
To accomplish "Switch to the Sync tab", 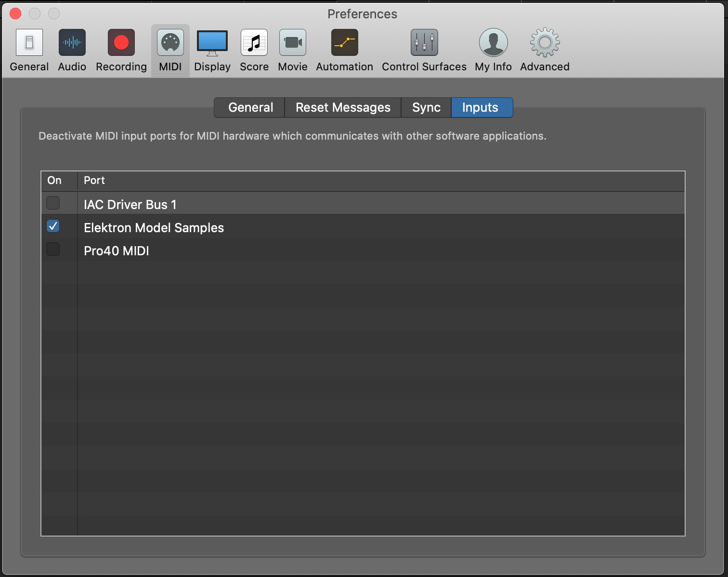I will (426, 107).
